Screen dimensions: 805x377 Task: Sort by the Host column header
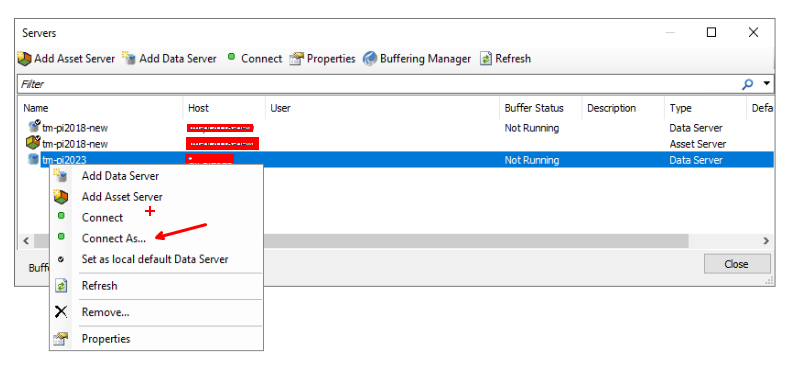click(x=199, y=108)
